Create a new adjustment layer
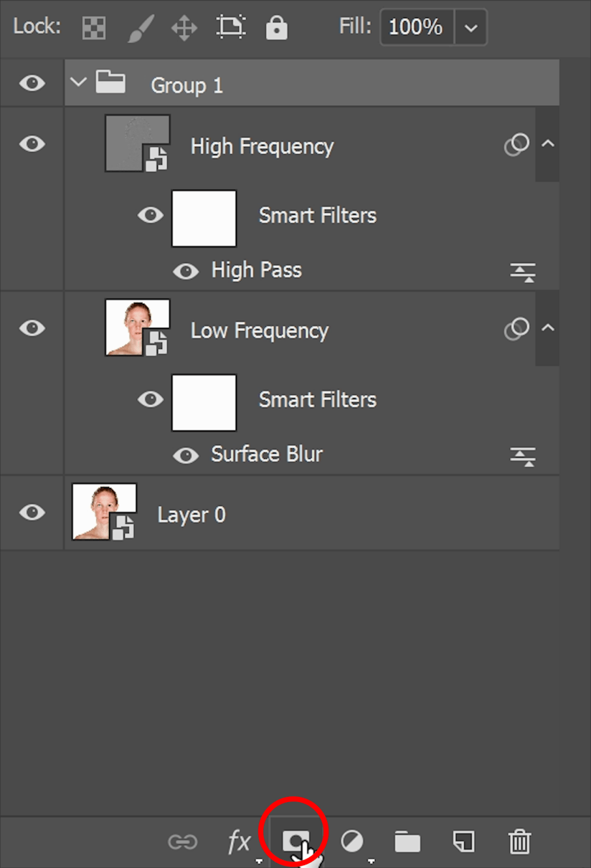Image resolution: width=591 pixels, height=868 pixels. (352, 841)
